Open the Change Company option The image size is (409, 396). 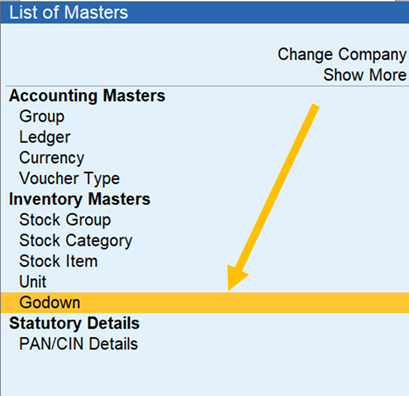(342, 55)
